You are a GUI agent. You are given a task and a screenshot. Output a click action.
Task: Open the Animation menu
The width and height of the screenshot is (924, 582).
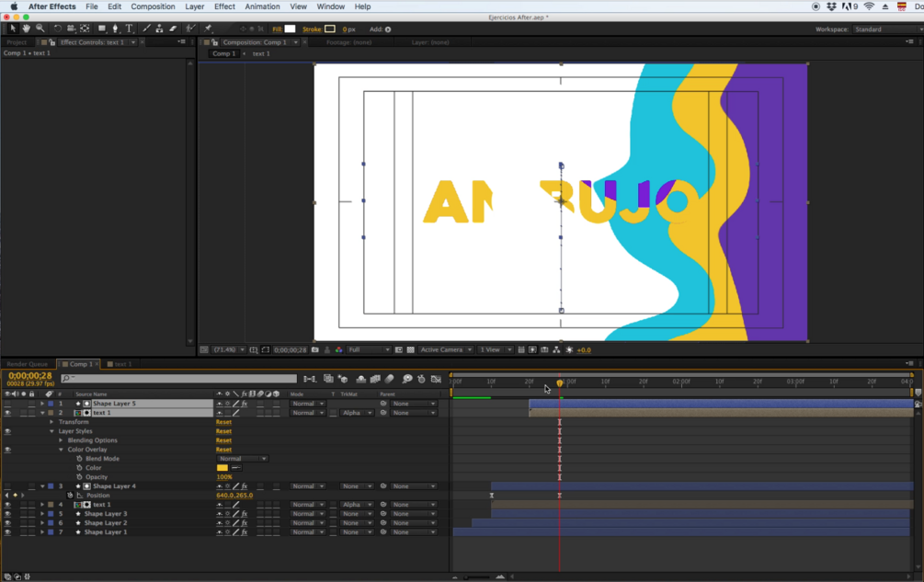[262, 6]
